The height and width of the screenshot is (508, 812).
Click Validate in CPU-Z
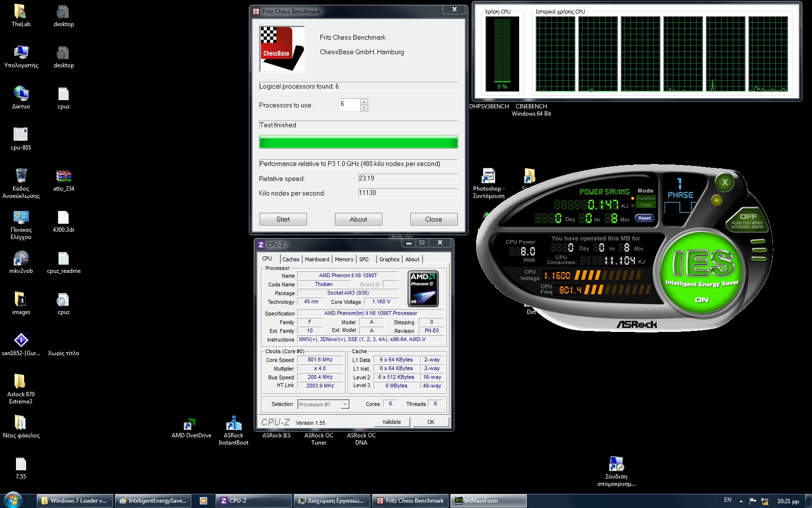[391, 422]
